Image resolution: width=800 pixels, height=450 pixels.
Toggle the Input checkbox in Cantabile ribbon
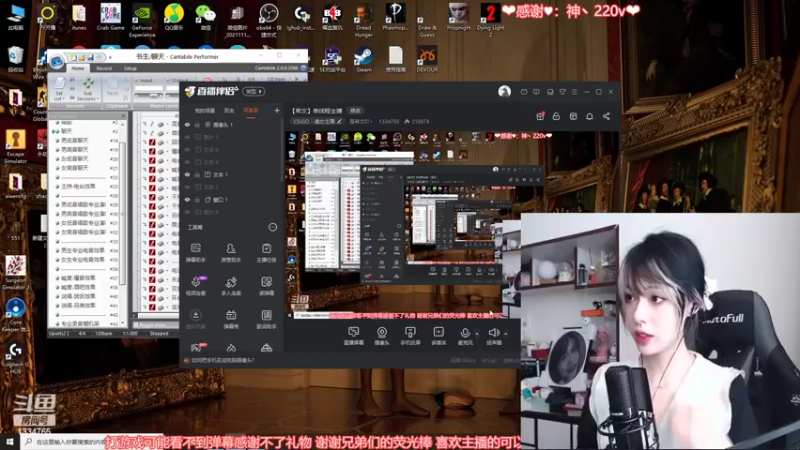137,80
